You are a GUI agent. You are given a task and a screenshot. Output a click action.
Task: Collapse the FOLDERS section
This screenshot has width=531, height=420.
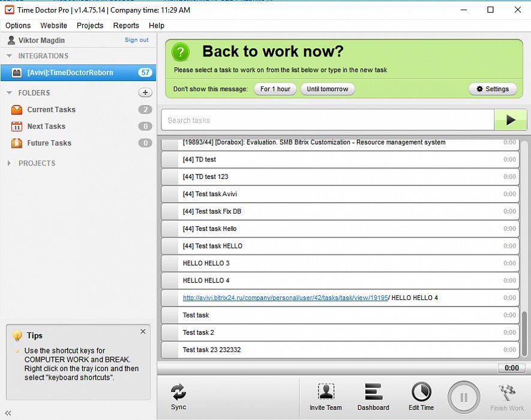[9, 92]
